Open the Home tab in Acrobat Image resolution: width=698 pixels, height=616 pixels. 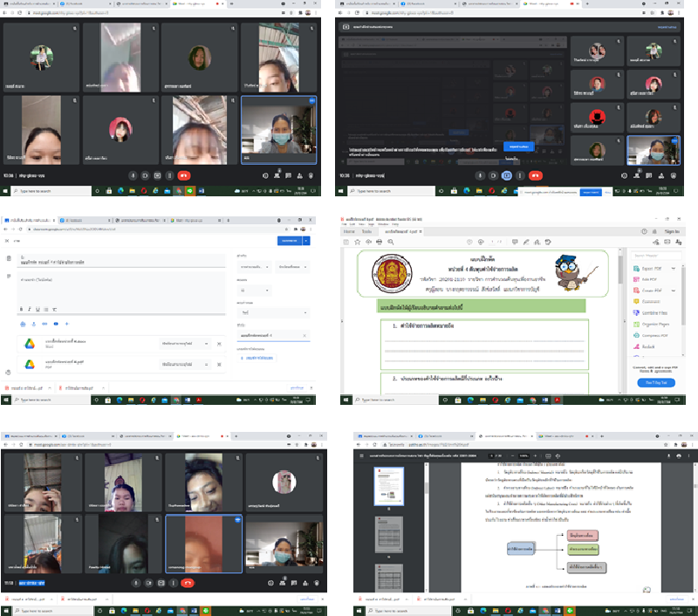348,231
